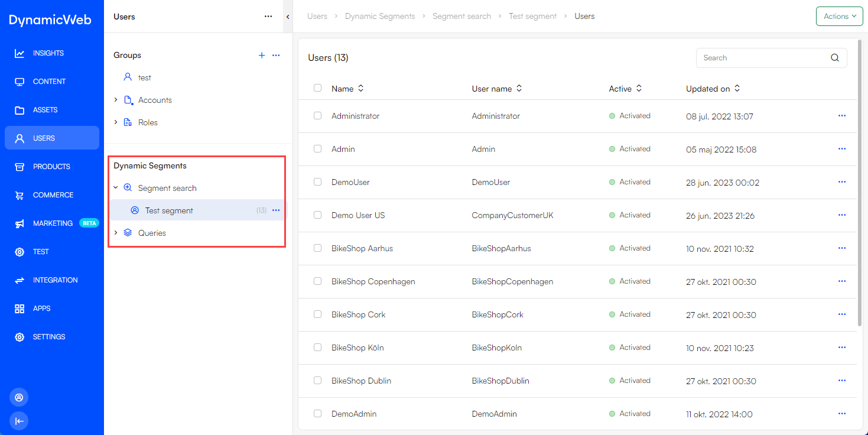
Task: Open the user profile icon at sidebar bottom
Action: 19,397
